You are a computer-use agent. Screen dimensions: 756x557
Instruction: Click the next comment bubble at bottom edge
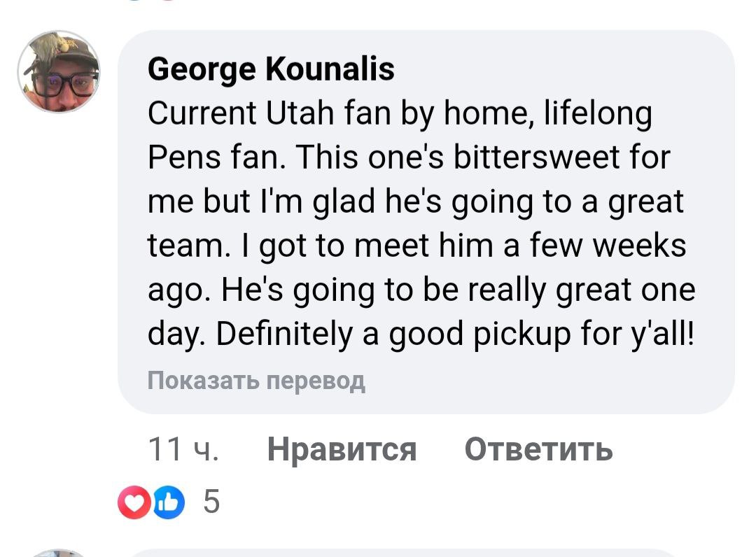click(420, 553)
